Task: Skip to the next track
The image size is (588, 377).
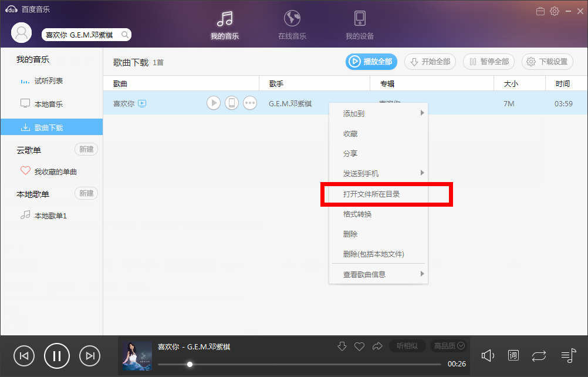Action: [x=90, y=356]
